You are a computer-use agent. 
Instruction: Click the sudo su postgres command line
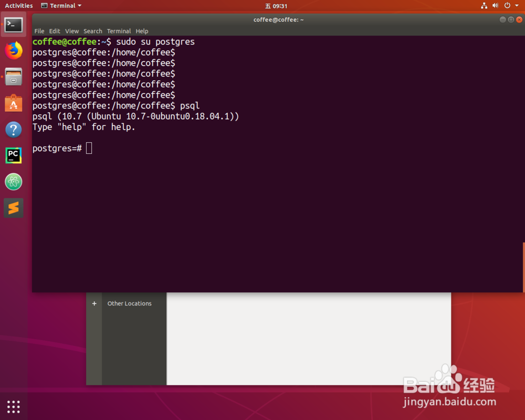point(113,41)
